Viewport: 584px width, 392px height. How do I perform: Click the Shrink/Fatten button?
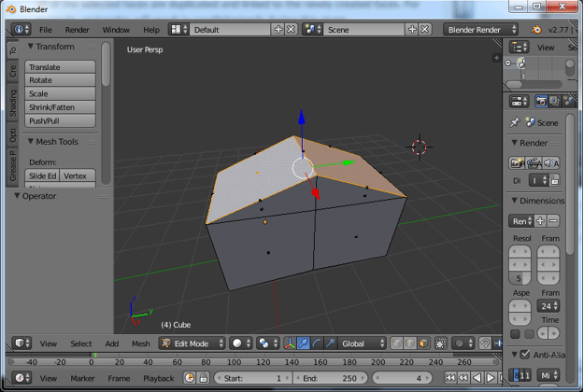tap(61, 107)
